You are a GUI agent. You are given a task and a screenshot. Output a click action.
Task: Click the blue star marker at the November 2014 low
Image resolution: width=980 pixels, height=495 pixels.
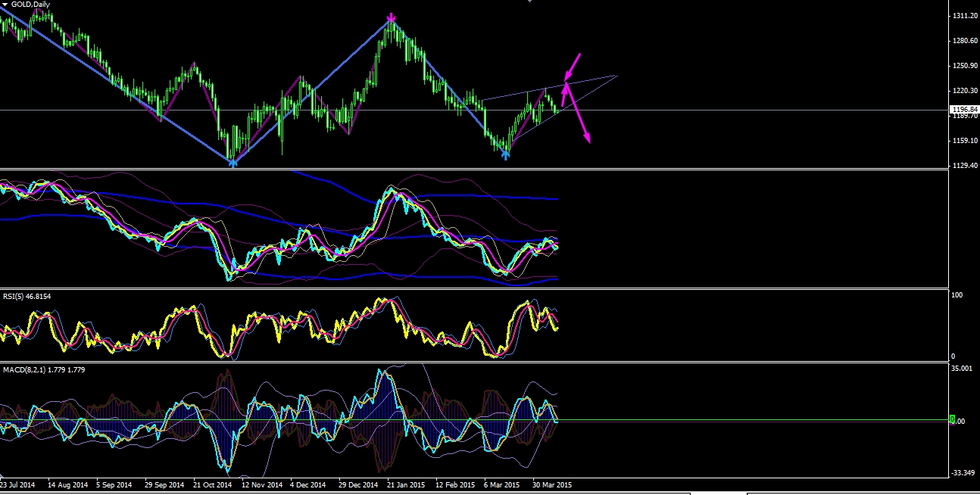point(233,162)
